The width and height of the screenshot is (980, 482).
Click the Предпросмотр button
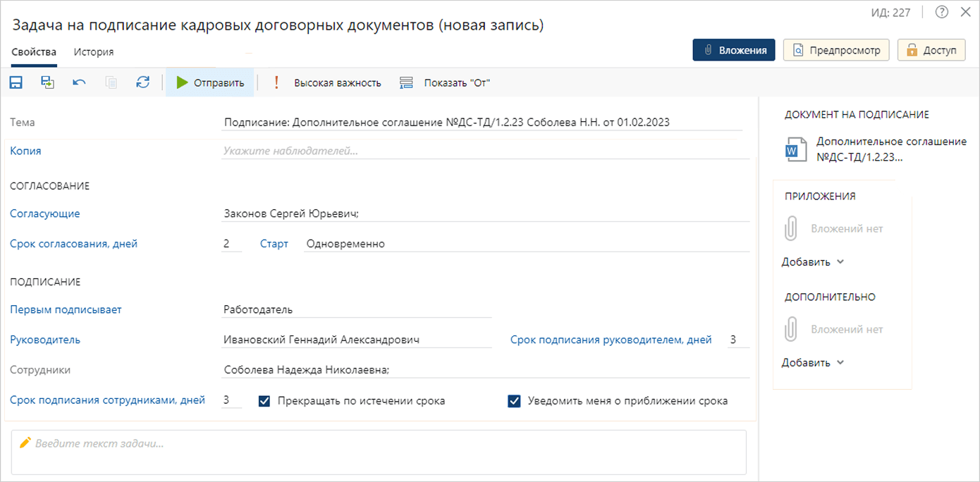pyautogui.click(x=836, y=50)
